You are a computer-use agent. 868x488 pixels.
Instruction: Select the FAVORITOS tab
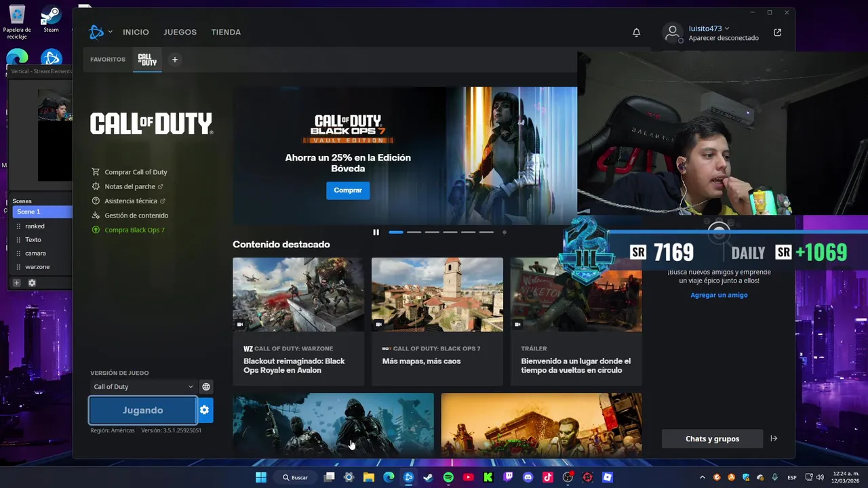click(x=108, y=60)
